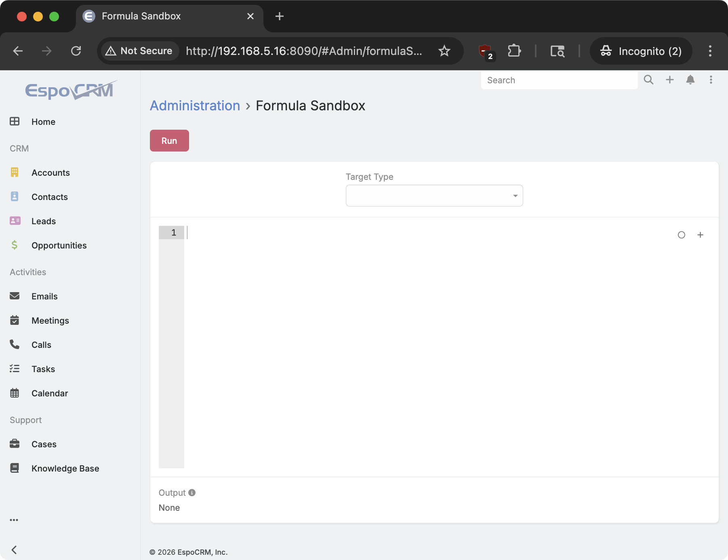728x560 pixels.
Task: Open the Administration breadcrumb link
Action: 195,105
